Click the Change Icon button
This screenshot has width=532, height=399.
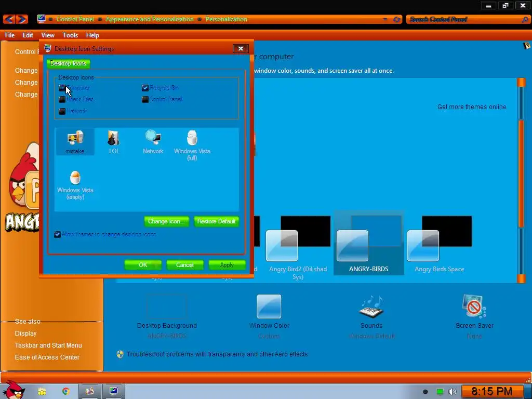point(166,221)
